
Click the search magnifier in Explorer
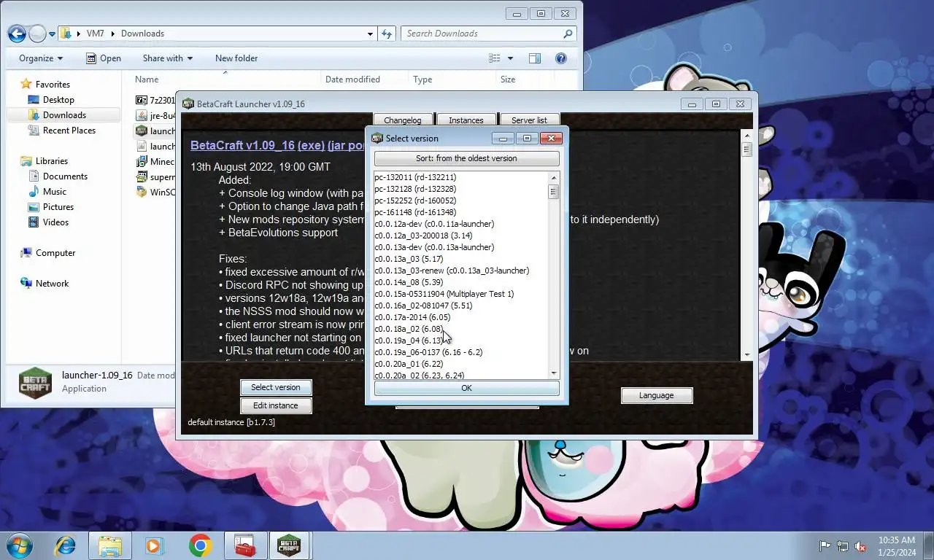[568, 34]
